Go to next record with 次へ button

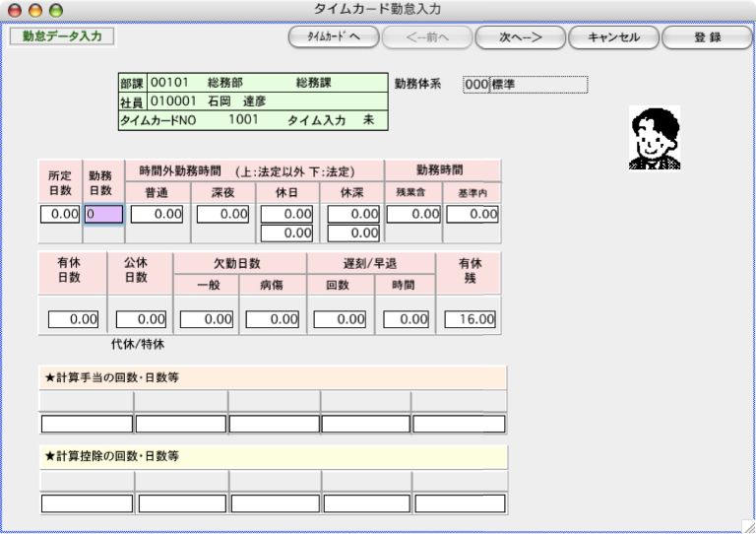[x=521, y=37]
